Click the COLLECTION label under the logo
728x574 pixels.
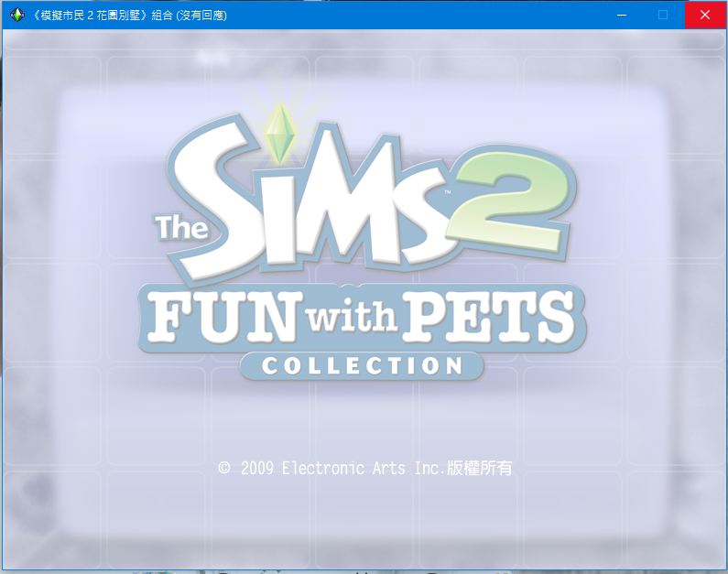[362, 365]
